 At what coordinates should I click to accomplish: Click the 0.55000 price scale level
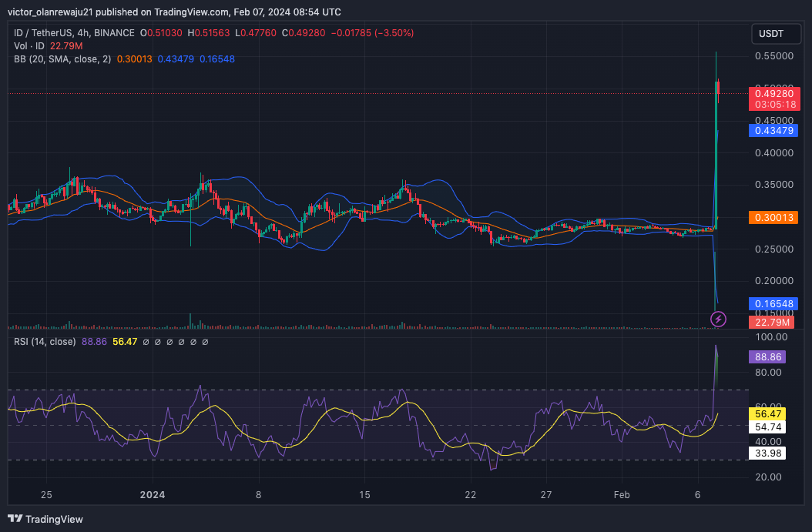click(774, 56)
